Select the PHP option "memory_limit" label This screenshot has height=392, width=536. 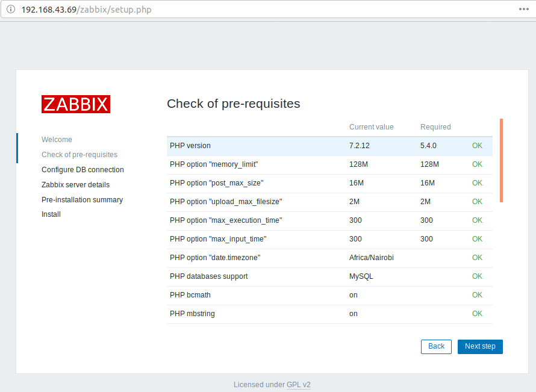coord(214,164)
